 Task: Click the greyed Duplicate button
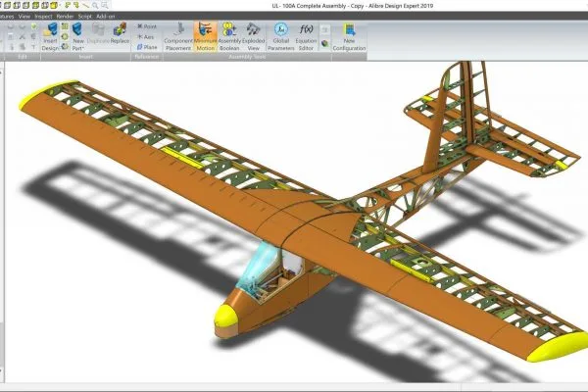click(98, 33)
